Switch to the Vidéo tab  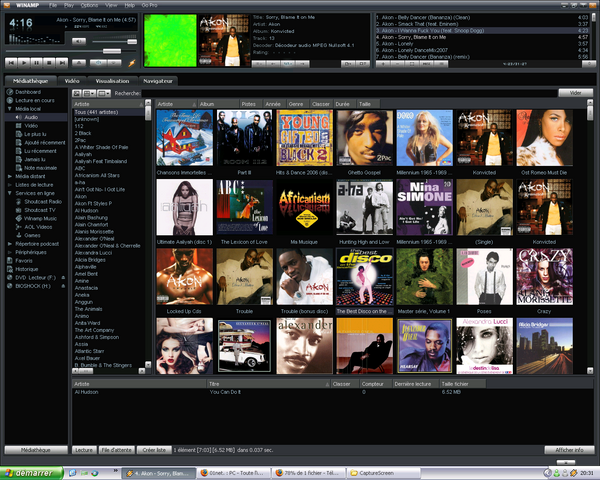pos(72,81)
